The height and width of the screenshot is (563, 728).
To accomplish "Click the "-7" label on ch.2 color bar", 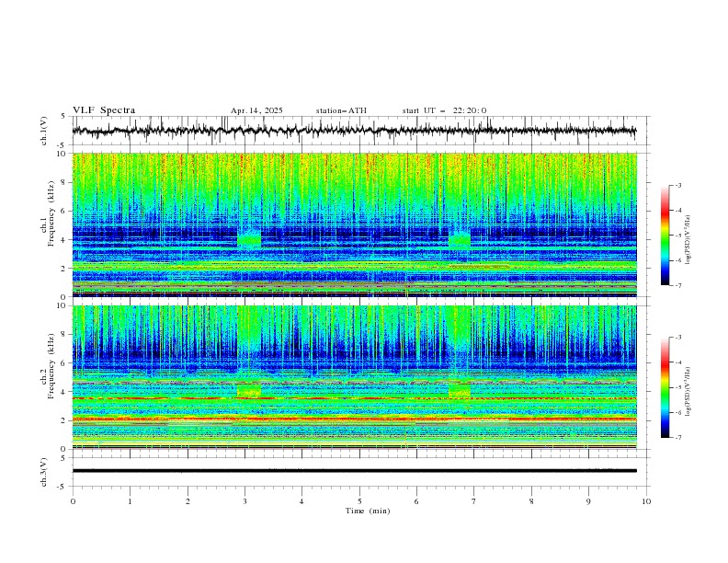I will 677,437.
